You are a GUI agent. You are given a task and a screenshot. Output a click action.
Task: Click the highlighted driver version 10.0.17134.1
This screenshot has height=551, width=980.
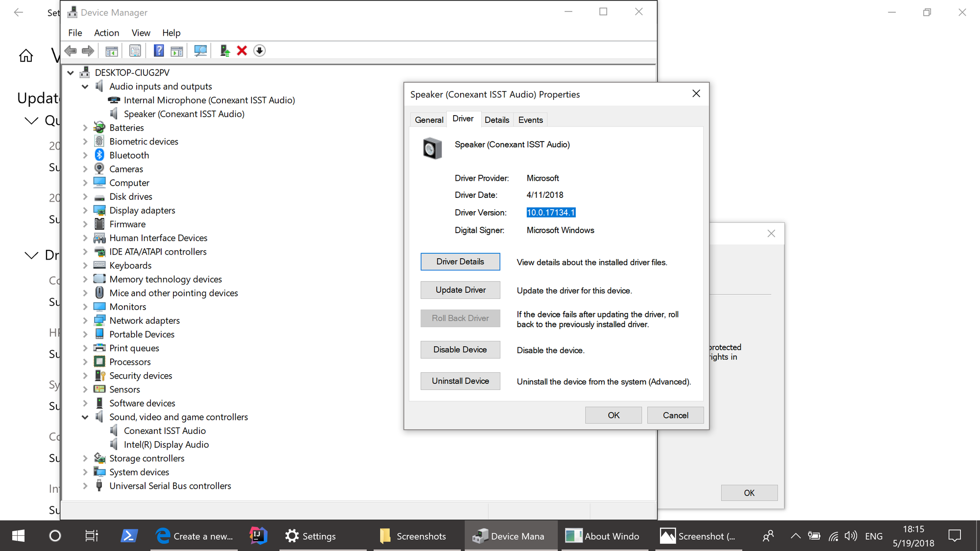pyautogui.click(x=551, y=213)
